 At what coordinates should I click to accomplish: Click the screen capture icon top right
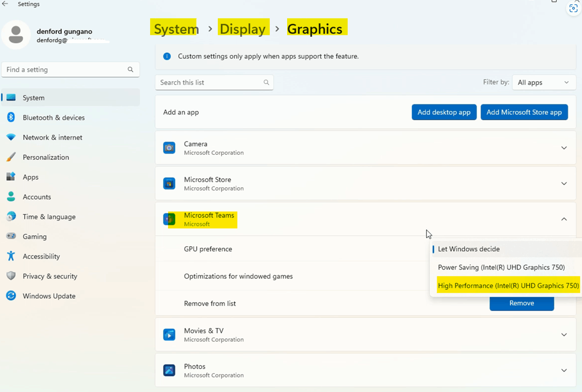tap(573, 8)
